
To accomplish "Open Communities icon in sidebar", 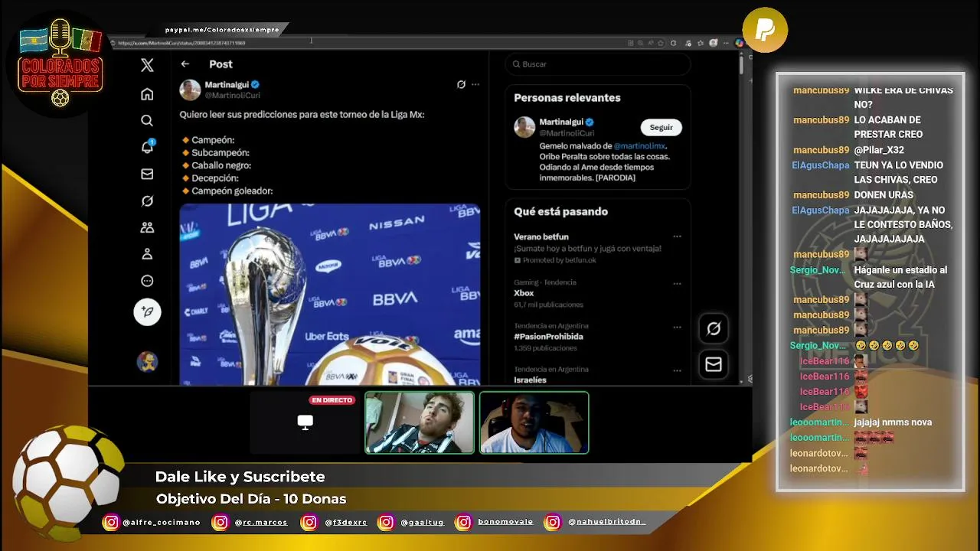I will (x=147, y=227).
